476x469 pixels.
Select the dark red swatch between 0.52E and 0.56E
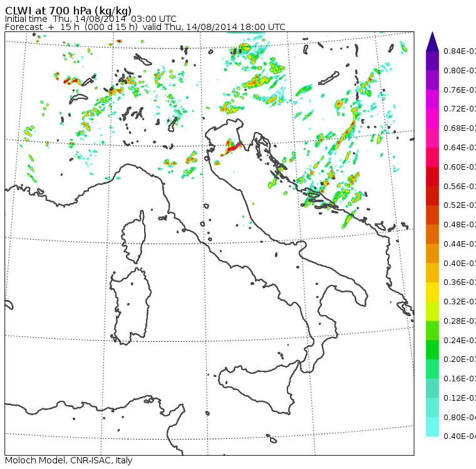coord(432,196)
